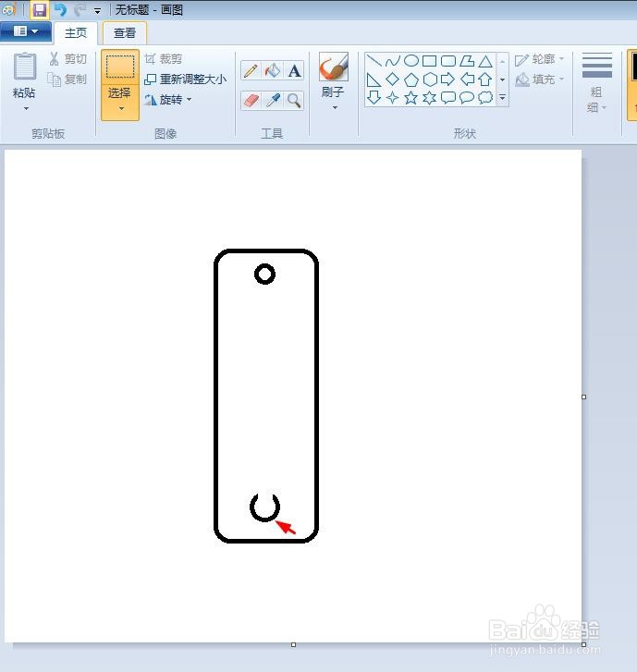Choose the Polygon shape
This screenshot has height=672, width=637.
coord(467,61)
